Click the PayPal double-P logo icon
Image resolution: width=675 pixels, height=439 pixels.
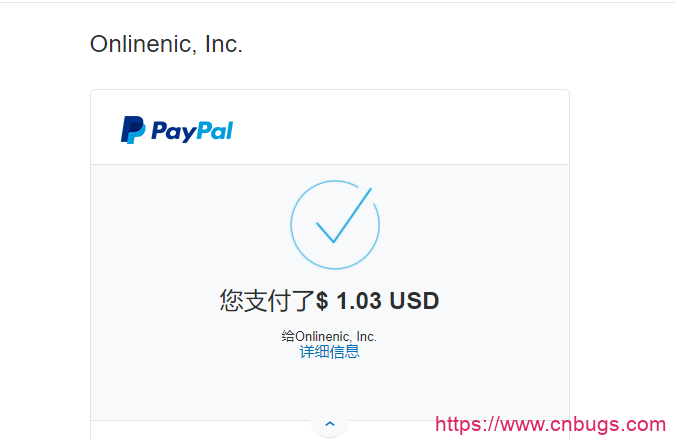pyautogui.click(x=133, y=130)
